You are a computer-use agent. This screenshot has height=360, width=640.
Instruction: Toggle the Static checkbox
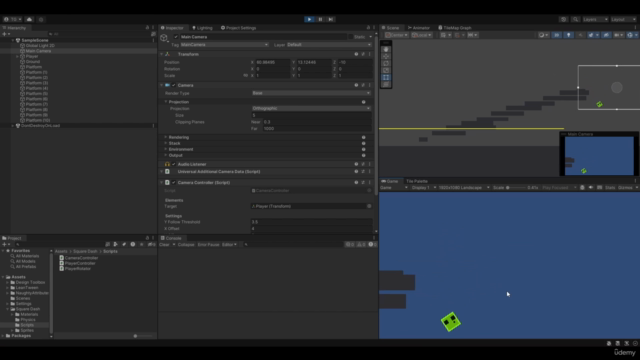pyautogui.click(x=351, y=37)
